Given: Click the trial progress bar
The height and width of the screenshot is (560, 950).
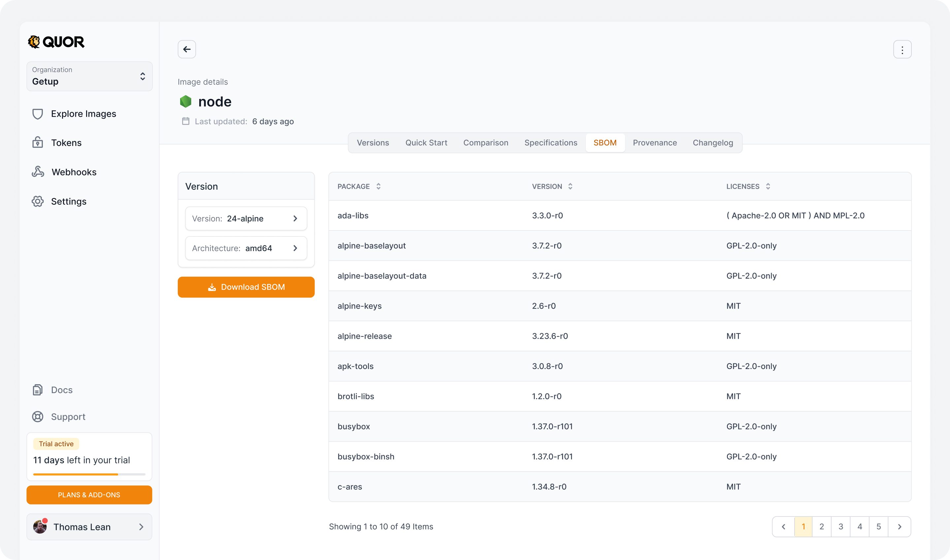Looking at the screenshot, I should point(89,474).
